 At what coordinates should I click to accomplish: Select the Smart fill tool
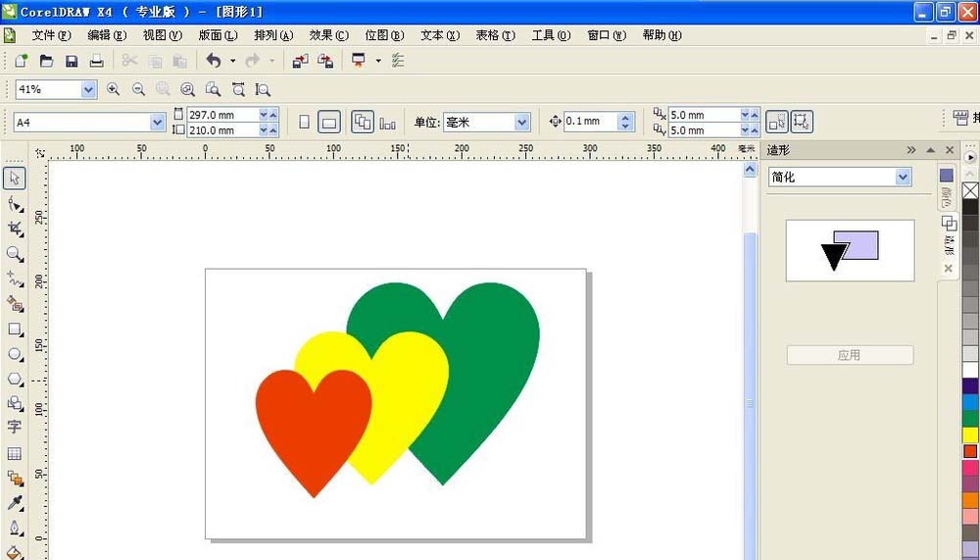tap(15, 303)
